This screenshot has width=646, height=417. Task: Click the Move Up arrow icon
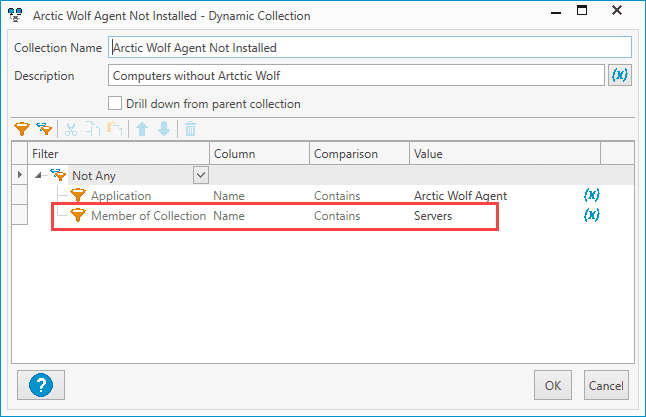click(142, 129)
